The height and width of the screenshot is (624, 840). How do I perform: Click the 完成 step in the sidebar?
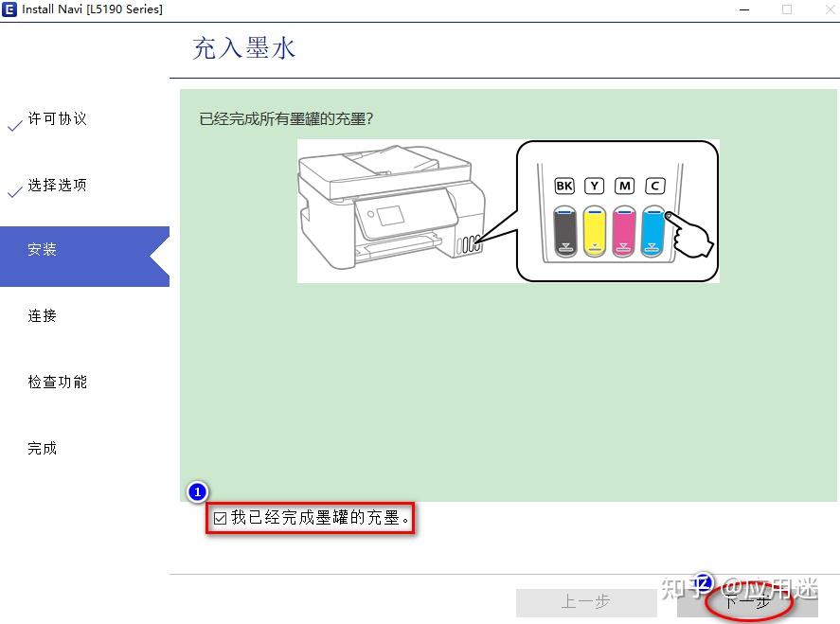point(43,448)
